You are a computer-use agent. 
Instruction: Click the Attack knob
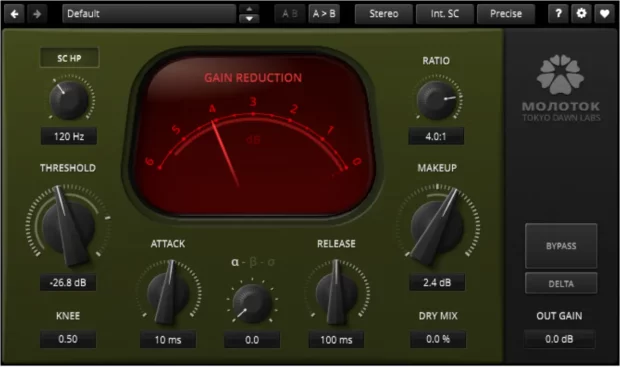pyautogui.click(x=168, y=293)
